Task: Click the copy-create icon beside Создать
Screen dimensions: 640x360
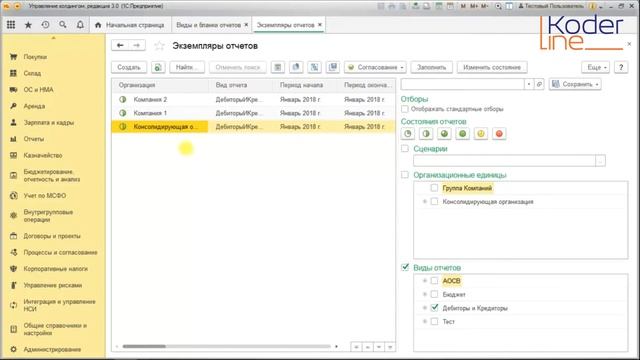Action: pyautogui.click(x=158, y=67)
